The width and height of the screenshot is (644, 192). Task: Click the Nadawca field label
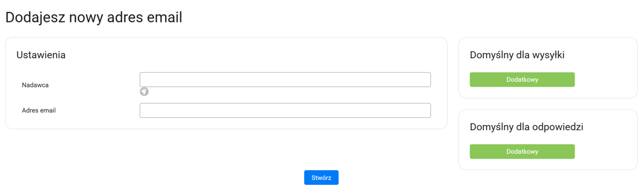[x=35, y=85]
